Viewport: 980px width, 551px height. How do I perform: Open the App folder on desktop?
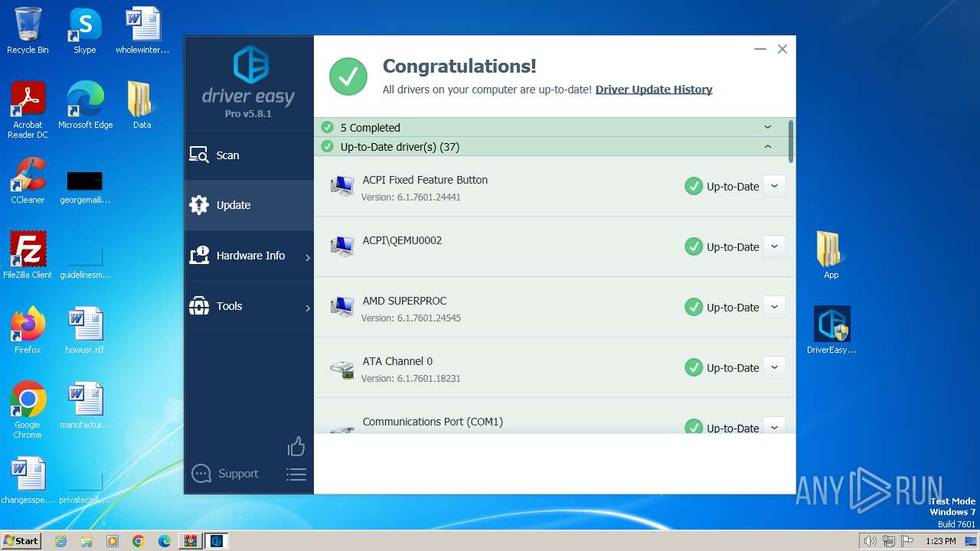[831, 256]
